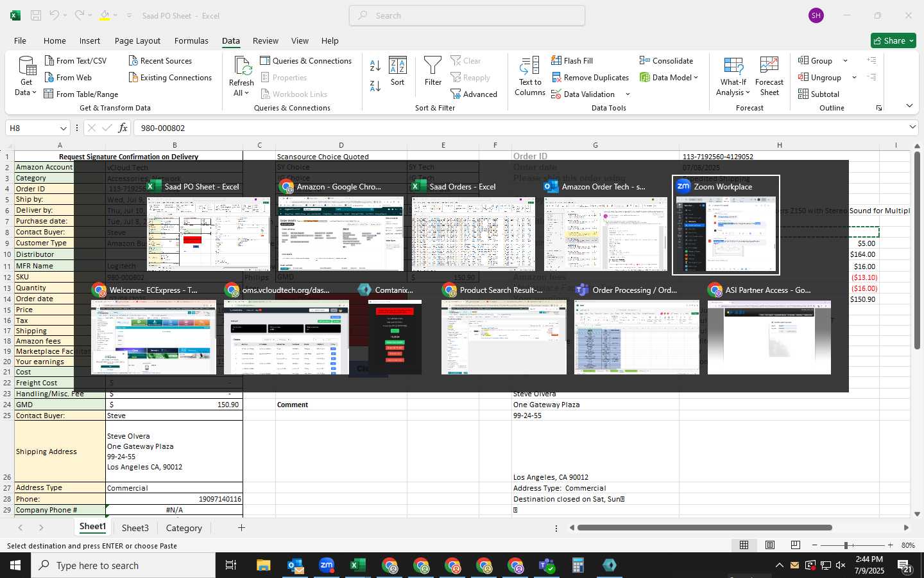The width and height of the screenshot is (924, 578).
Task: Open What-If Analysis
Action: coord(733,76)
